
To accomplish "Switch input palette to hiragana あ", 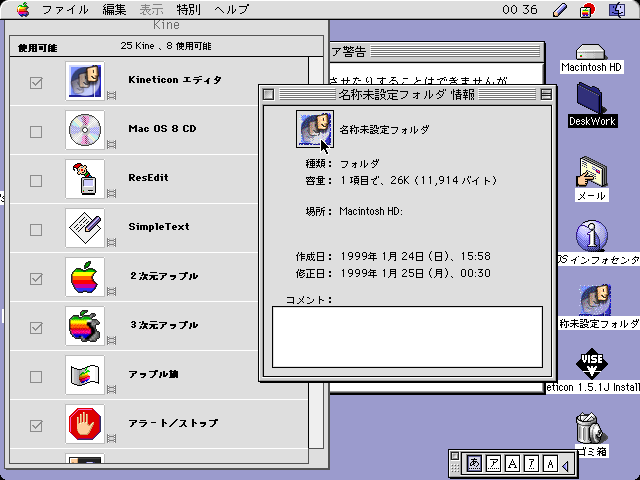I will tap(474, 464).
